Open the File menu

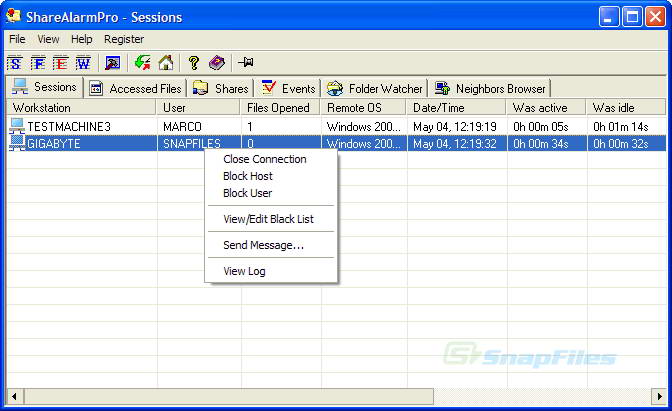(17, 39)
